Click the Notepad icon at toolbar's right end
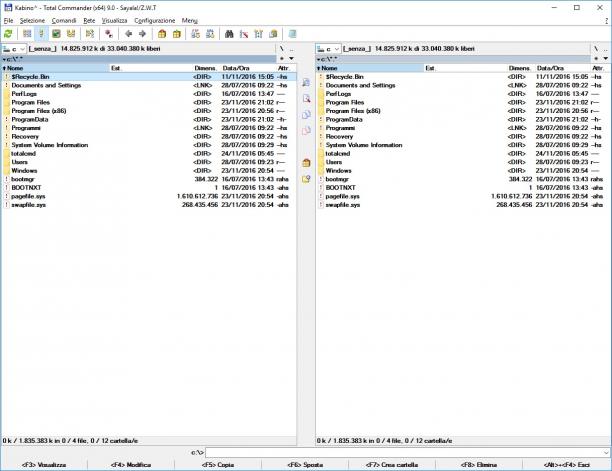Screen dimensions: 612x471 (x=292, y=34)
